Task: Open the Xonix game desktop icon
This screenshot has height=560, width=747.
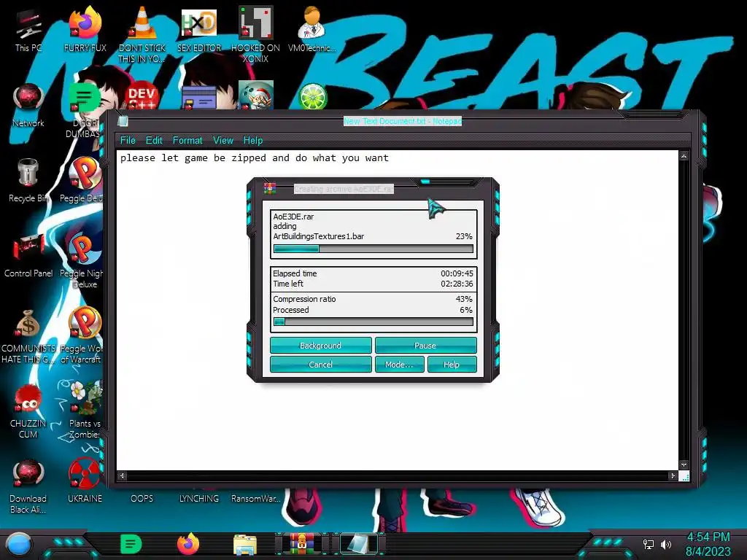Action: (x=255, y=34)
